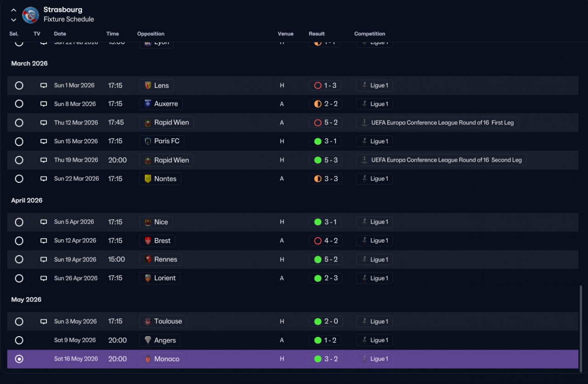Open the Strasbourg club badge
This screenshot has height=384, width=588.
(31, 15)
